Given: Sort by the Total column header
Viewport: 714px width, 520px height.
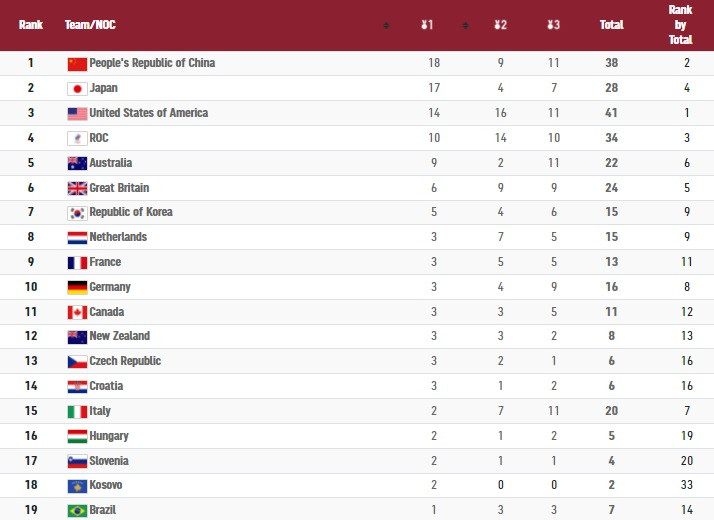Looking at the screenshot, I should pos(611,25).
